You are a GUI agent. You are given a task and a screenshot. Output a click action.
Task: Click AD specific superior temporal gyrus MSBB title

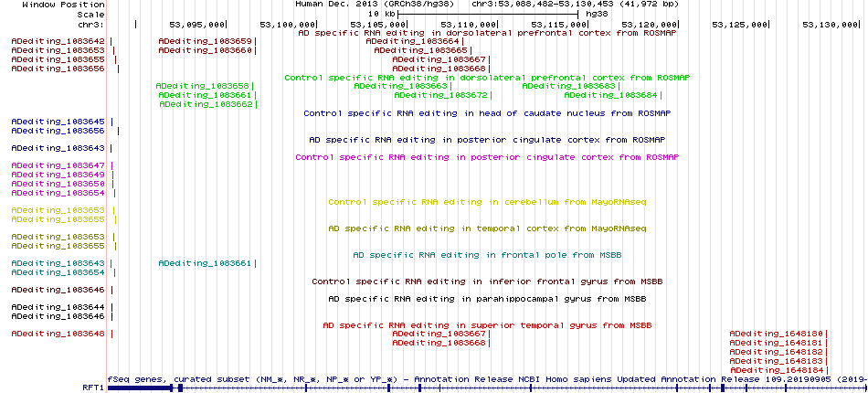point(487,325)
